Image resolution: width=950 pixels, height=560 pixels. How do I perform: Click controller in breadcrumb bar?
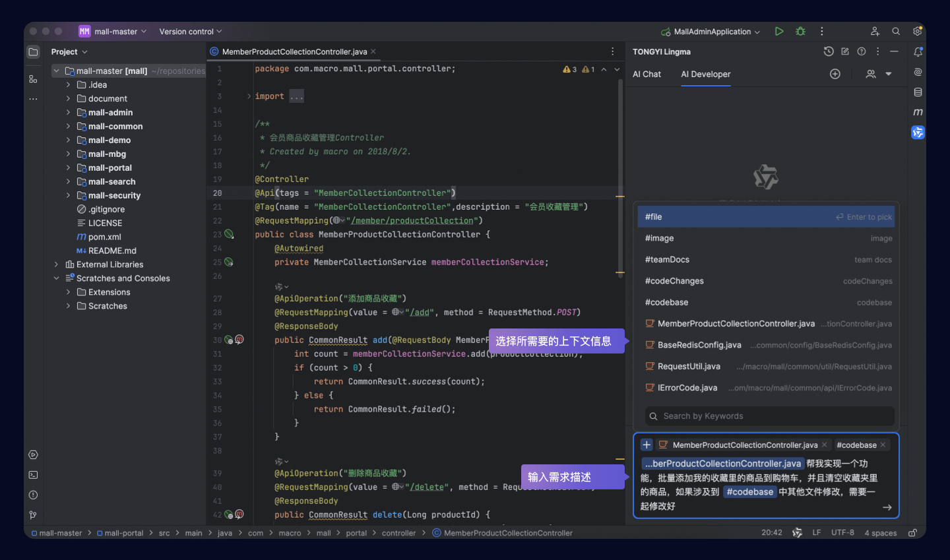click(398, 533)
